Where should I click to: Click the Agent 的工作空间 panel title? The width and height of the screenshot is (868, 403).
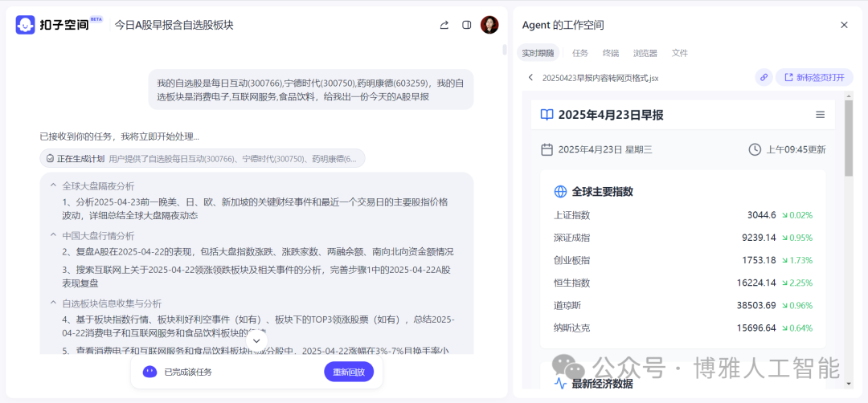pyautogui.click(x=563, y=25)
